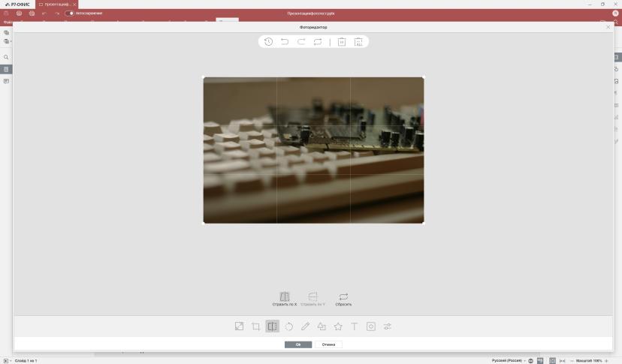Image resolution: width=622 pixels, height=364 pixels.
Task: Open the history icon in photo editor
Action: click(268, 41)
